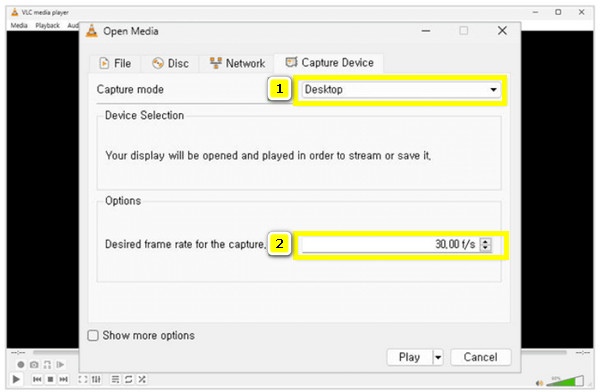Maximize the VLC media player window
600x392 pixels.
coord(558,12)
